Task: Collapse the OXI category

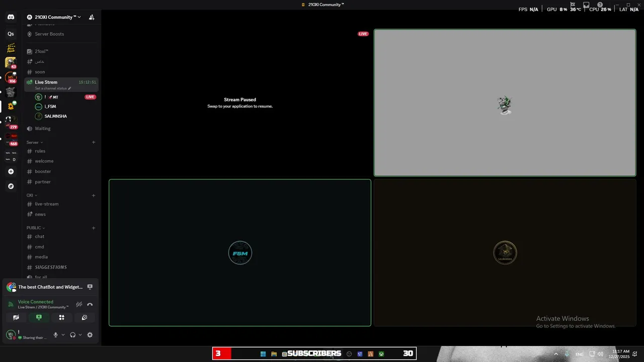Action: click(32, 195)
